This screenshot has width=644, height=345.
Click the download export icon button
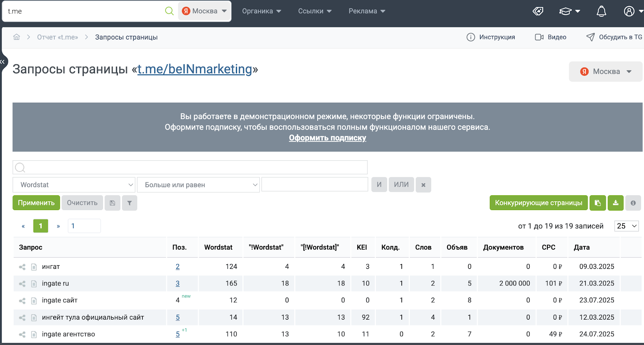(616, 203)
